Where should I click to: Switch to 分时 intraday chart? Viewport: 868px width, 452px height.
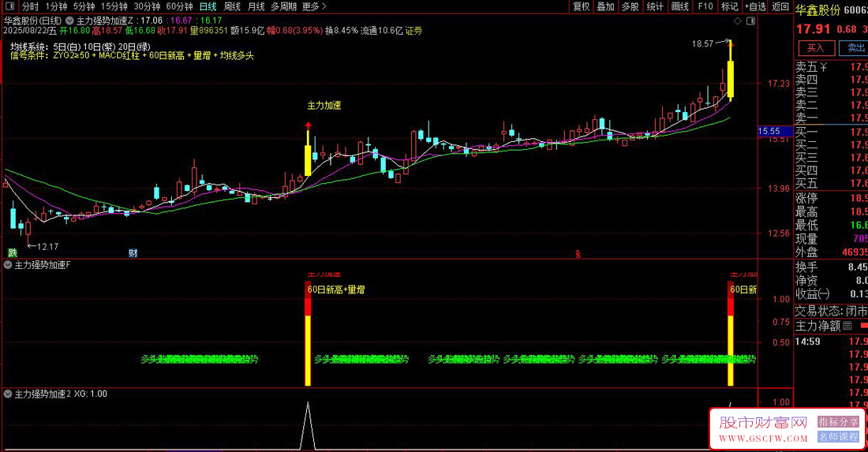(x=30, y=6)
